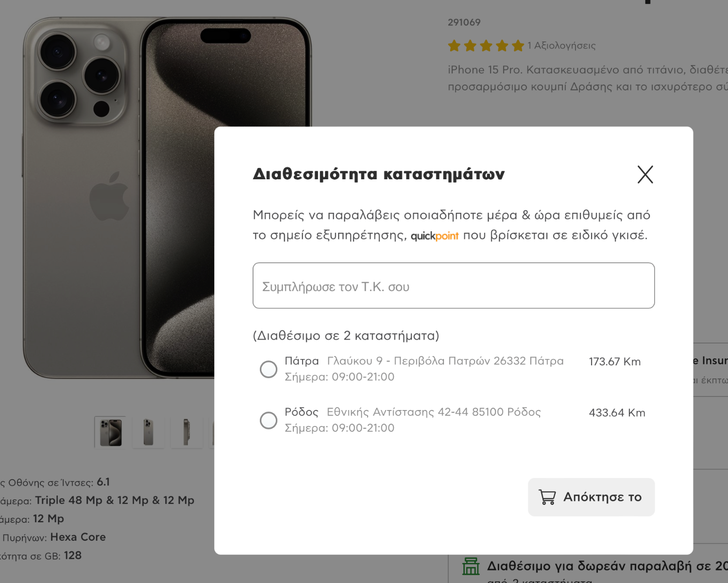
Task: Click the 173.67 Km distance label
Action: [x=615, y=361]
